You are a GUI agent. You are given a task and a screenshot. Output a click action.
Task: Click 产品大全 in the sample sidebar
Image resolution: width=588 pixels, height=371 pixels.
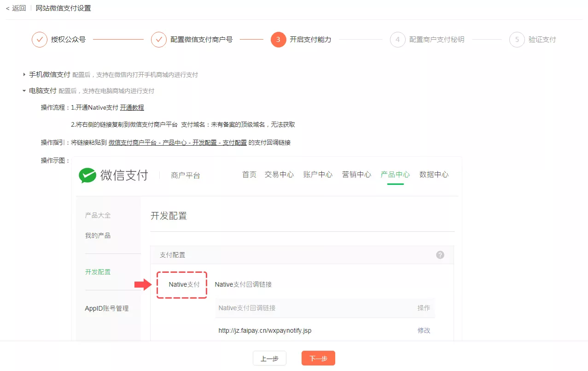point(98,215)
